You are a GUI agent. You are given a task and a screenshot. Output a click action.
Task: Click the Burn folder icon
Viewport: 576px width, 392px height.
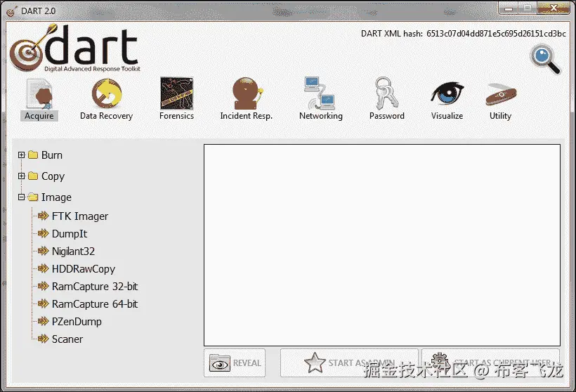(x=33, y=155)
